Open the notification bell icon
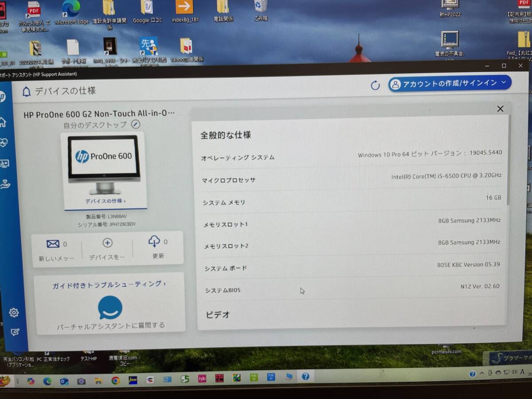 coord(27,92)
